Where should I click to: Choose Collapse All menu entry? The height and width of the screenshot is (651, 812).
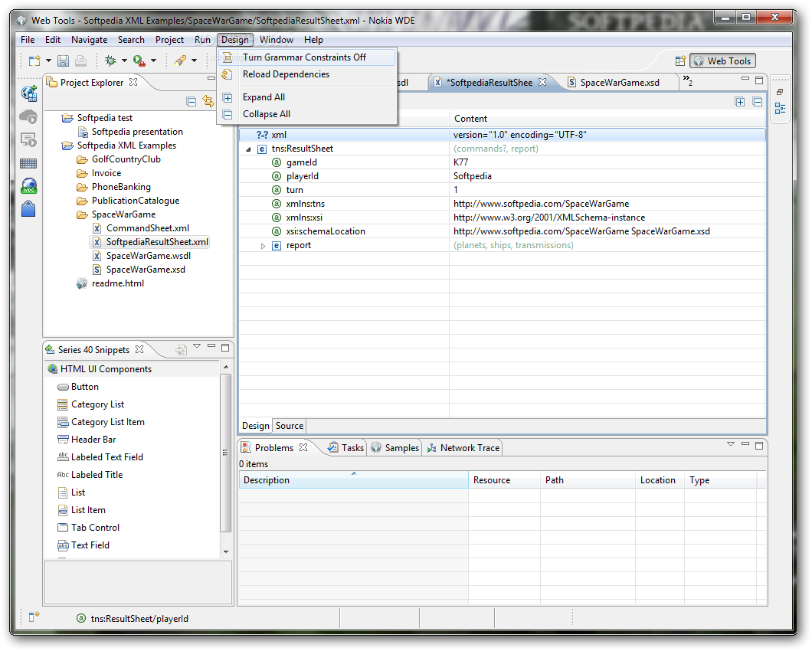click(308, 114)
